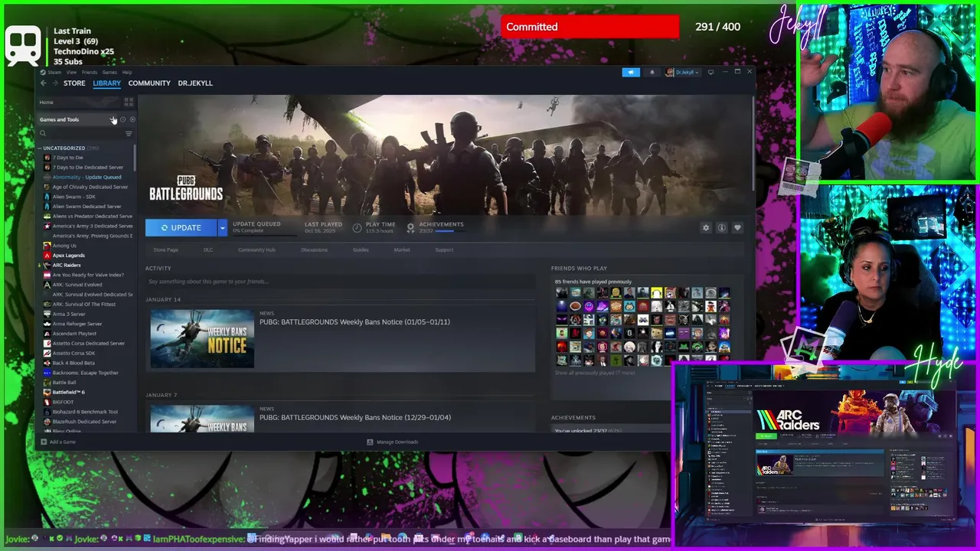Open the notifications bell icon
The width and height of the screenshot is (980, 551).
[652, 72]
